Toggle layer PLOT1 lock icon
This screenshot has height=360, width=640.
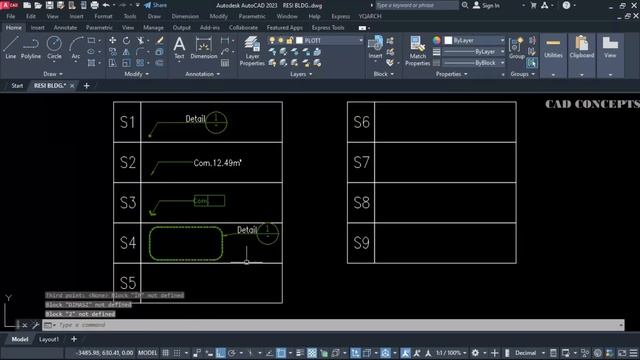pyautogui.click(x=289, y=40)
